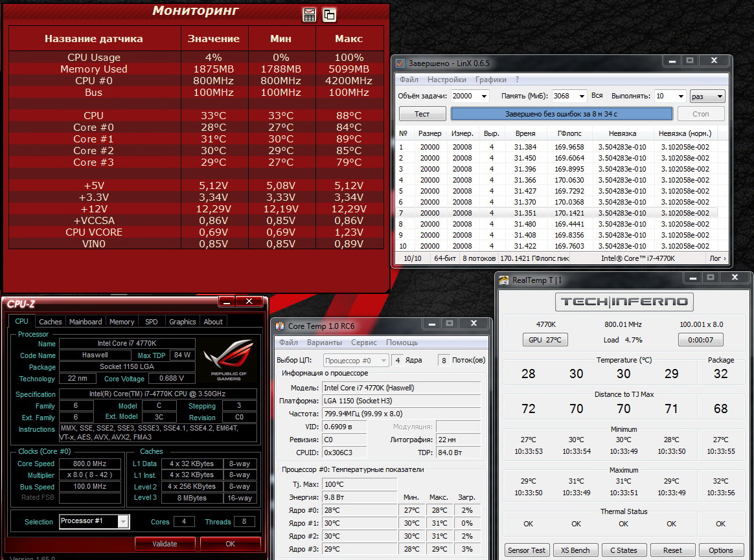Click the 170.1421 ГФлопс пик status entry in LinX

click(534, 258)
